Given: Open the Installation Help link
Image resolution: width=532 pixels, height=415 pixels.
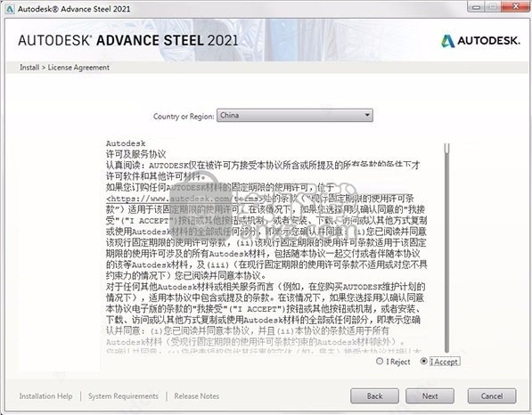Looking at the screenshot, I should tap(45, 396).
